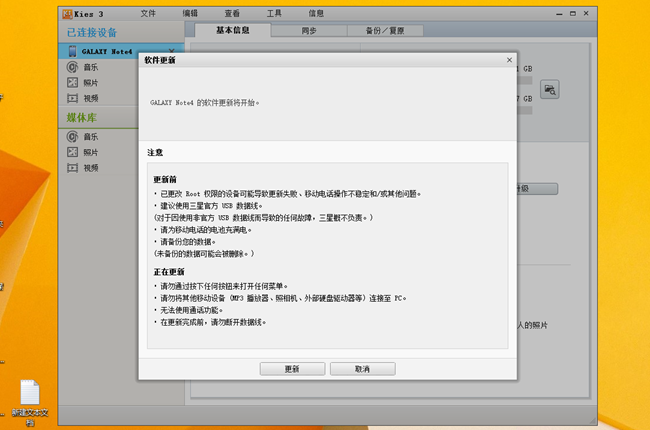Click the photos icon under connected device
Screen dimensions: 650x430
coord(73,83)
